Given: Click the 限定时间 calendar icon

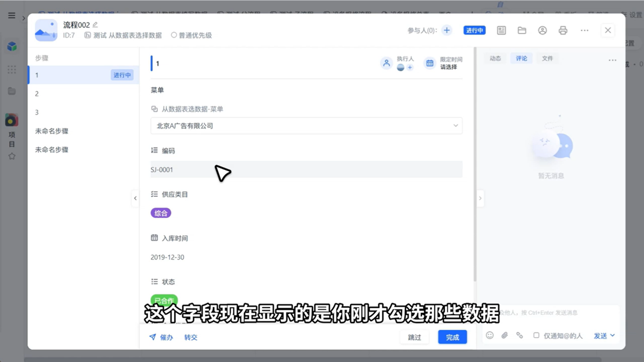Looking at the screenshot, I should click(x=429, y=63).
